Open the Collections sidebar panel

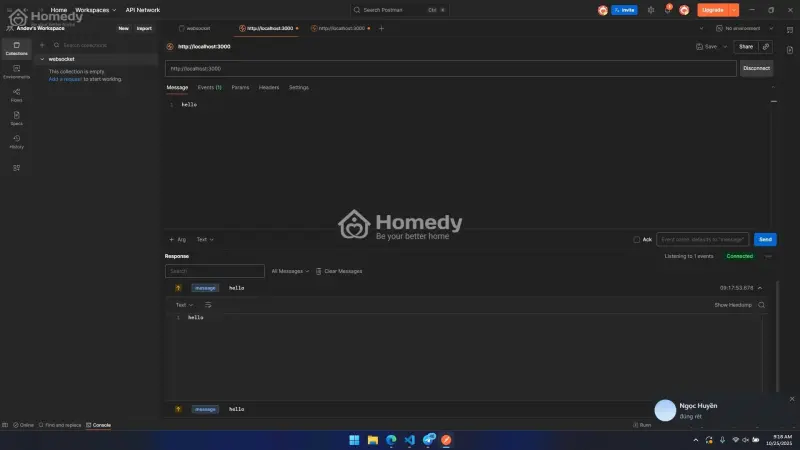tap(16, 48)
